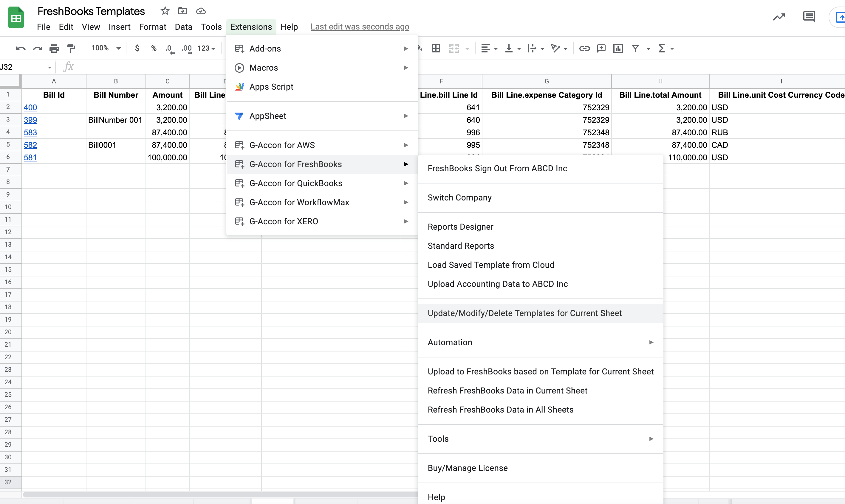The width and height of the screenshot is (845, 504).
Task: Select Standard Reports
Action: 541,246
